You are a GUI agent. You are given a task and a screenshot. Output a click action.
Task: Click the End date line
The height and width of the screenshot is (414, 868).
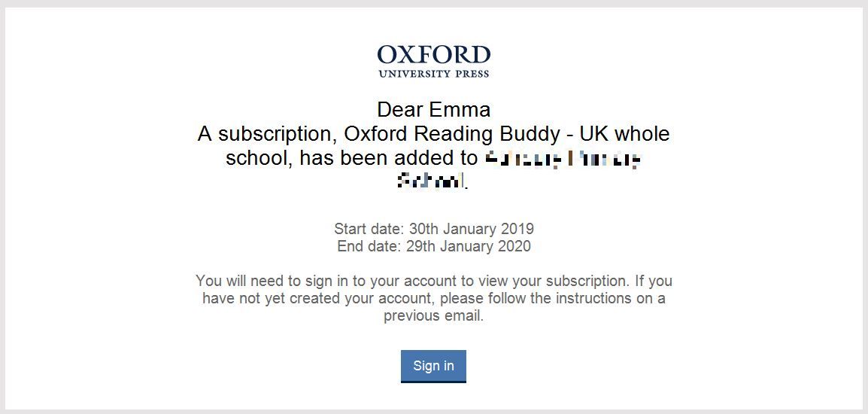pyautogui.click(x=434, y=246)
